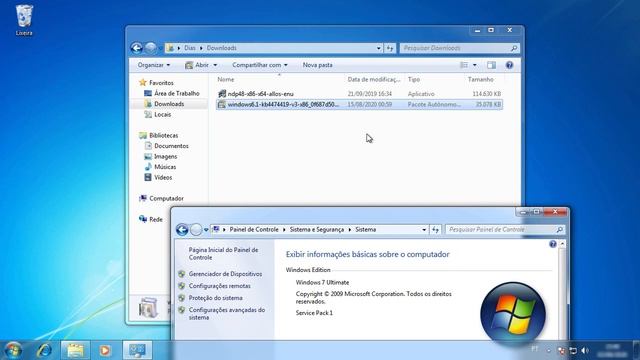Select windows6.1-kb4474419 update file
Viewport: 640px width, 360px height.
[x=359, y=104]
